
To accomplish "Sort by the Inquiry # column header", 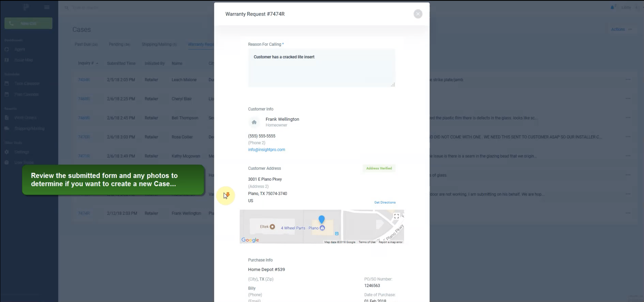I will tap(86, 63).
